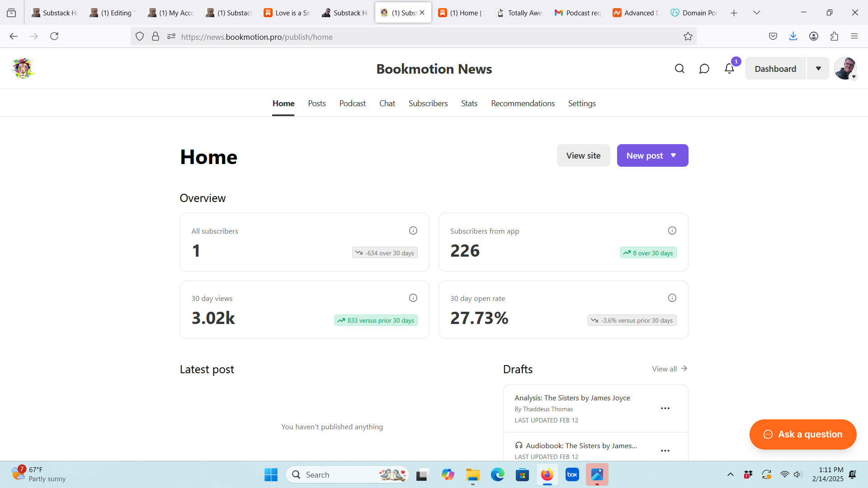Open recent browsing Firefox View button
The image size is (868, 488).
[x=11, y=13]
